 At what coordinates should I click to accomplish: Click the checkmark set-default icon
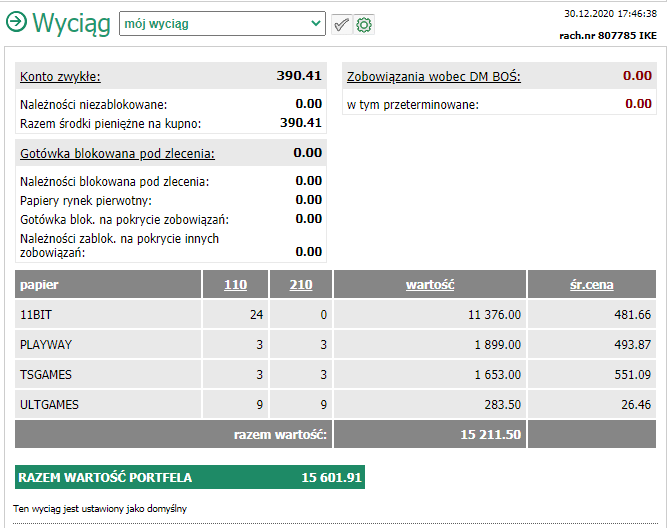[342, 25]
